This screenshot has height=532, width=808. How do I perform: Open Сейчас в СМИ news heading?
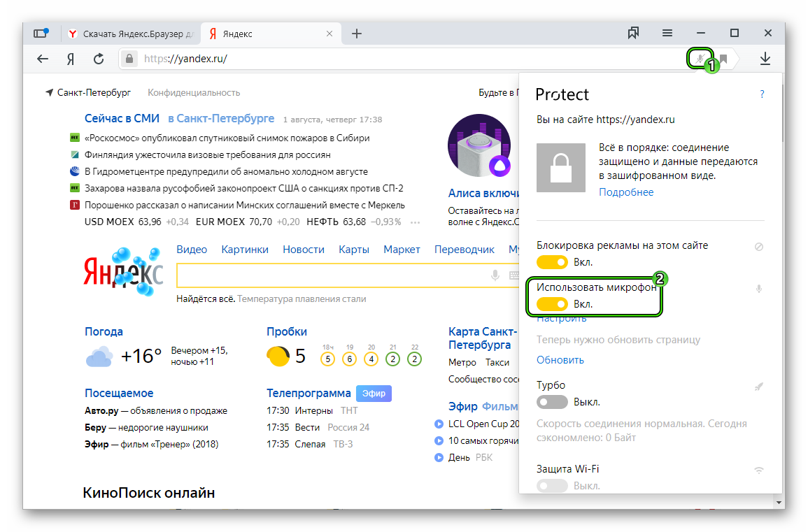coord(122,118)
